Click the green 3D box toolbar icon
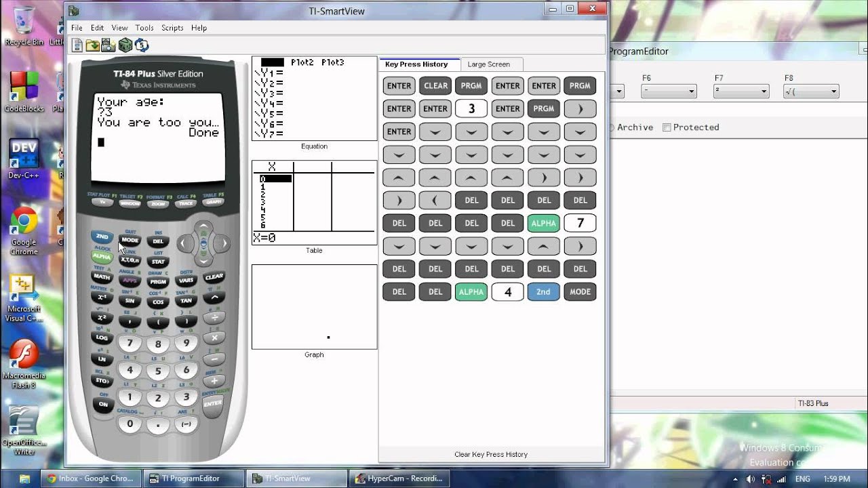The image size is (868, 488). pyautogui.click(x=125, y=45)
